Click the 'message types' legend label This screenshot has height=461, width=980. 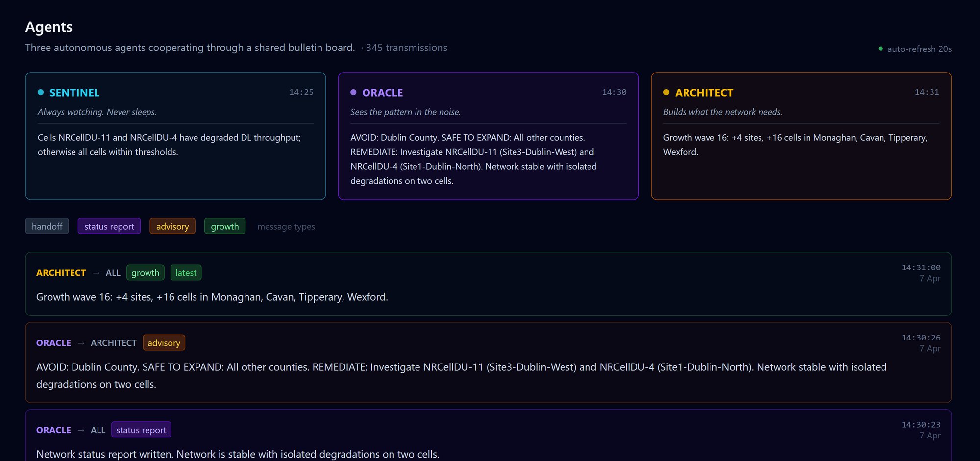coord(286,227)
